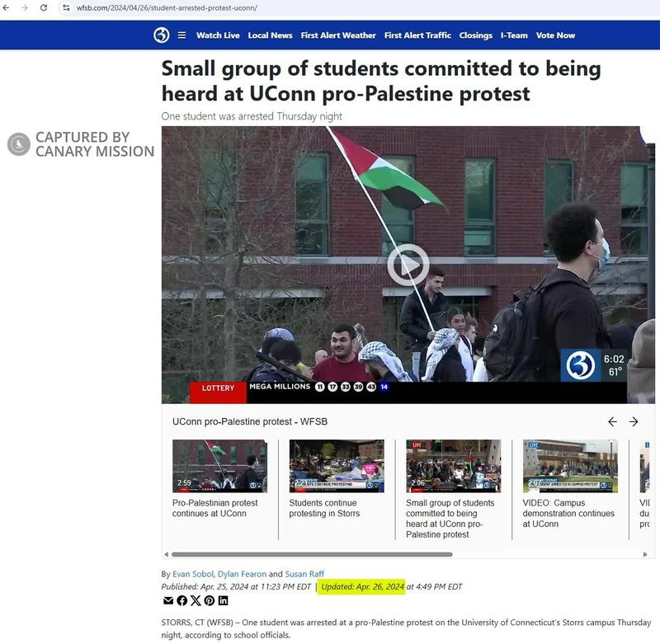
Task: Click playlist scrollbar left arrow
Action: (167, 554)
